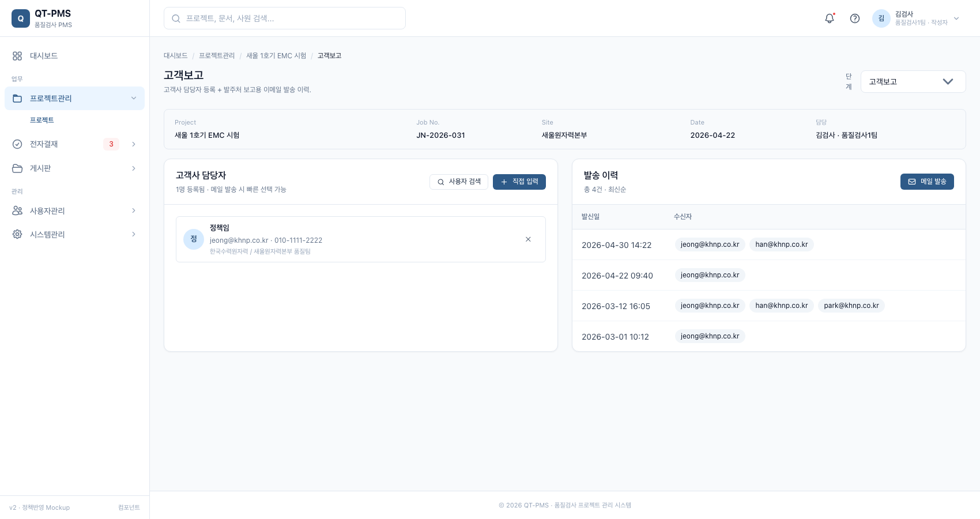Collapse the 프로젝트관리 menu chevron
980x519 pixels.
(x=134, y=99)
